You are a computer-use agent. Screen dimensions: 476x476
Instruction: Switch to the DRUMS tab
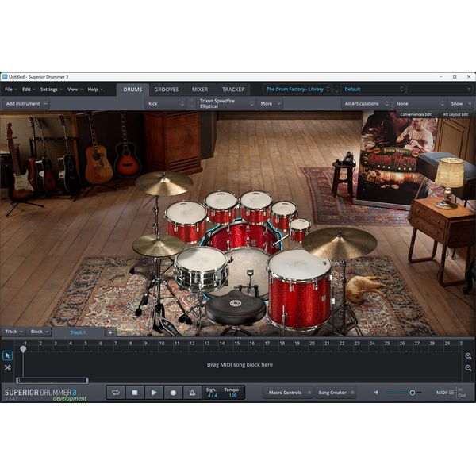132,90
